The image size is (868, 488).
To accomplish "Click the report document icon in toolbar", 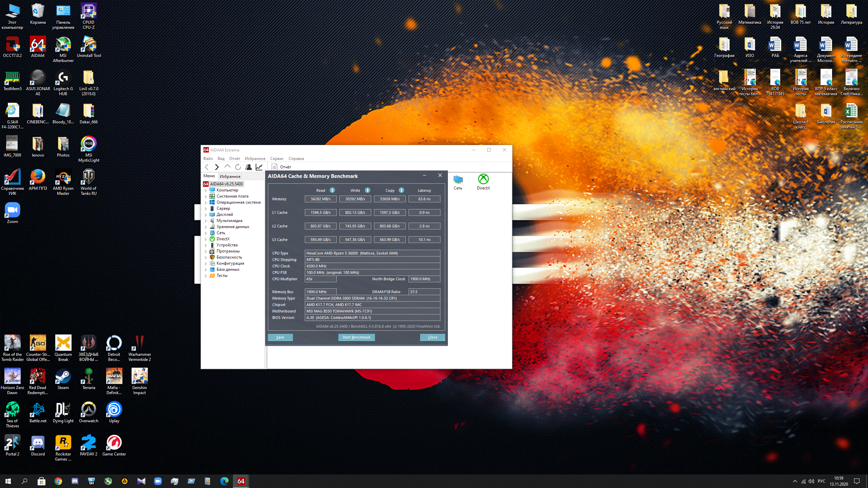I will click(275, 167).
